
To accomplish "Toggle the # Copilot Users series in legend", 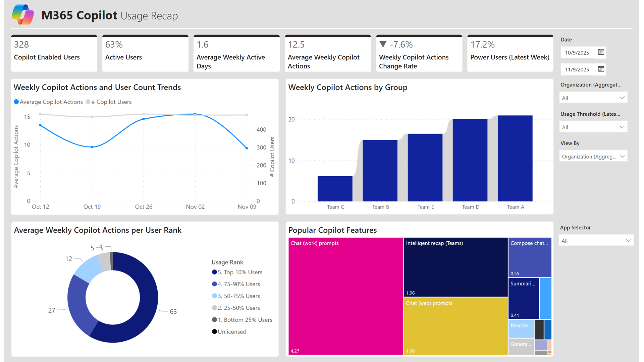I will 88,102.
